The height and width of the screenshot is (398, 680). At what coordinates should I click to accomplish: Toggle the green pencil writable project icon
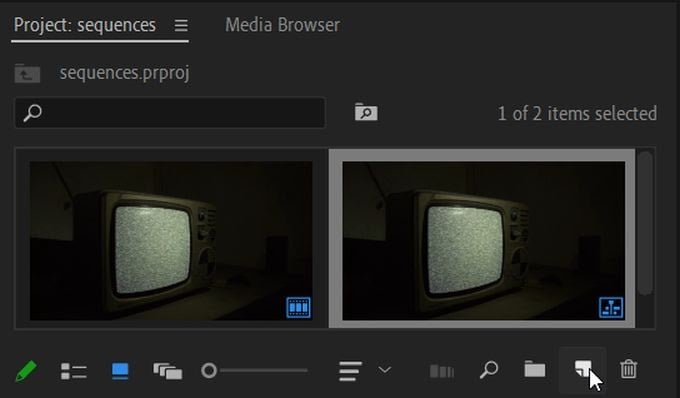[x=26, y=371]
